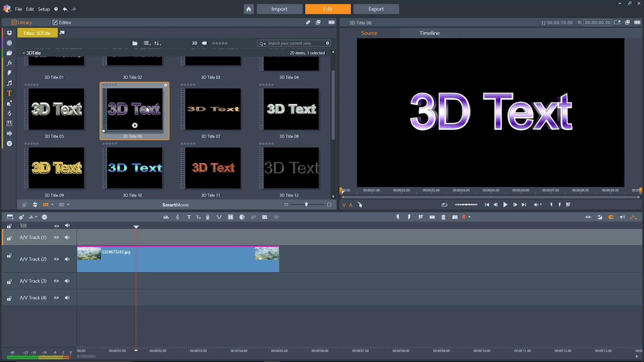The height and width of the screenshot is (362, 644).
Task: Unlock or lock A/V Track (4)
Action: 9,298
